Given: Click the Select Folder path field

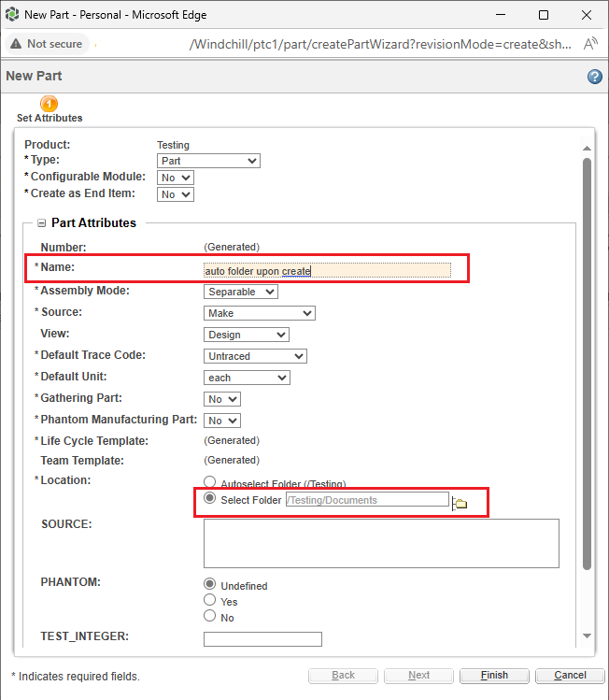Looking at the screenshot, I should pyautogui.click(x=367, y=500).
